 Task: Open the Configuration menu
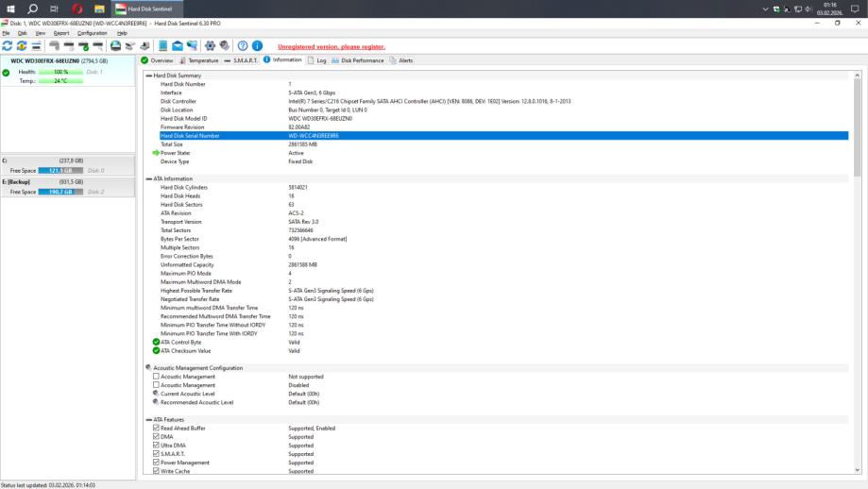92,33
